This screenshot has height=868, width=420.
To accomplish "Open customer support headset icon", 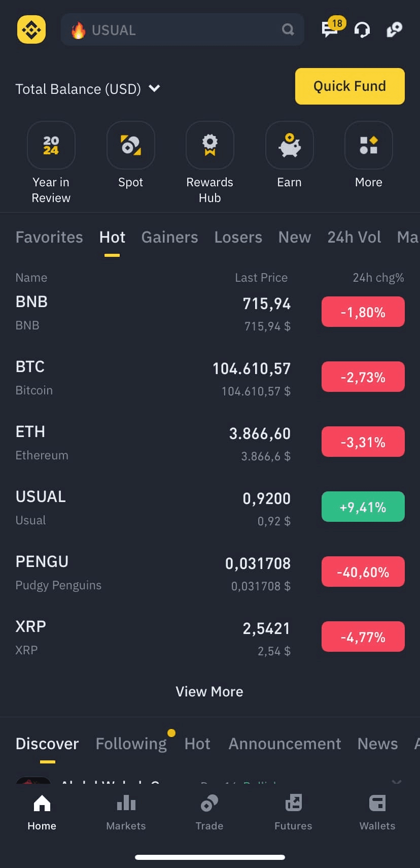I will pos(362,29).
